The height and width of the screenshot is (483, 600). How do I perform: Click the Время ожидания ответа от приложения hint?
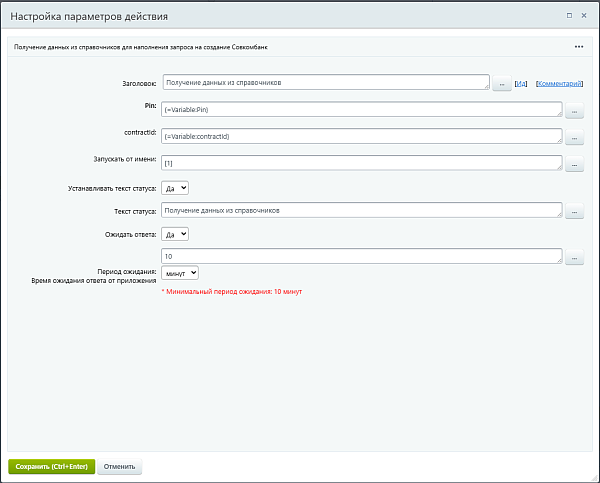click(94, 281)
